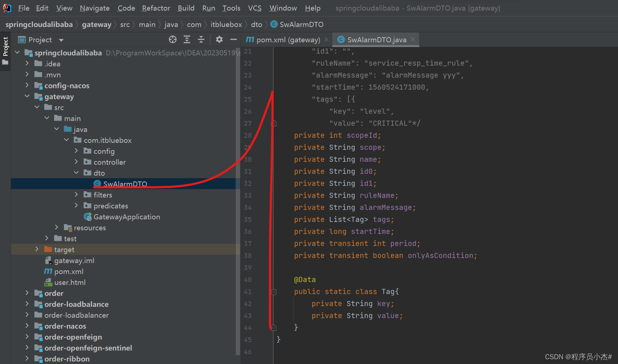Select the order-loadbalance module
Viewport: 618px width, 364px height.
pyautogui.click(x=77, y=304)
